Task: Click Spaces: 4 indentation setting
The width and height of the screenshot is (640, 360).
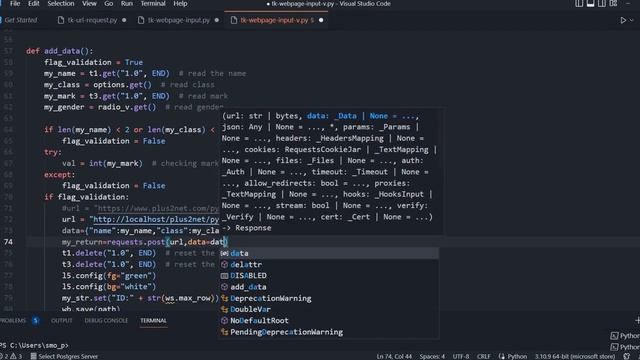Action: [x=432, y=356]
